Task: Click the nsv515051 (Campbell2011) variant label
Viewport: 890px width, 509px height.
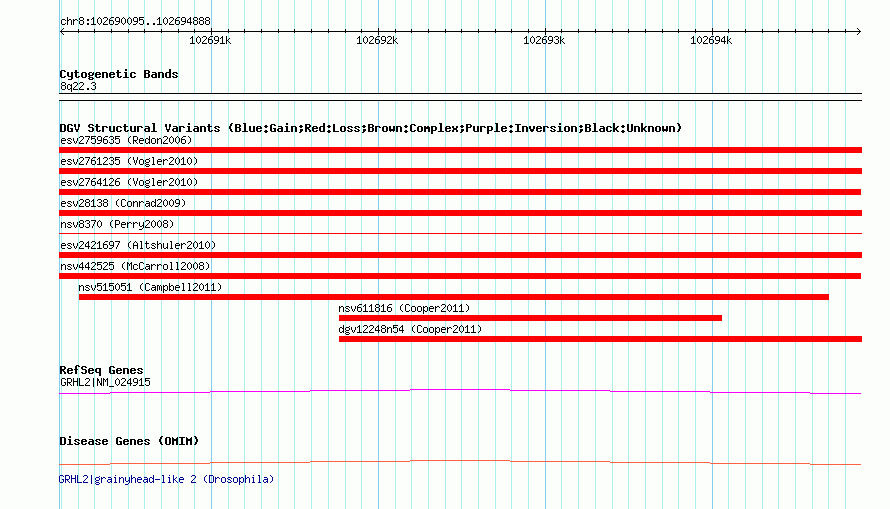Action: [150, 287]
